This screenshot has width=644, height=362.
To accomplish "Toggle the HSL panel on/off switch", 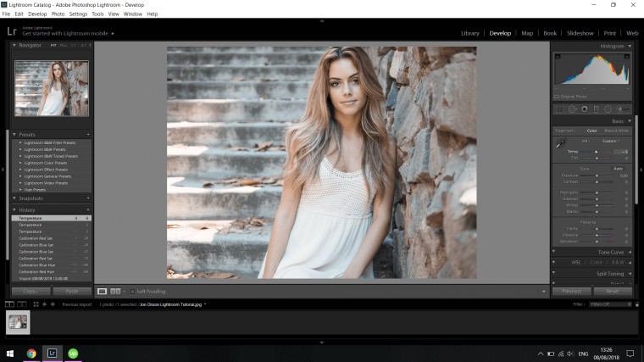I will click(x=554, y=262).
